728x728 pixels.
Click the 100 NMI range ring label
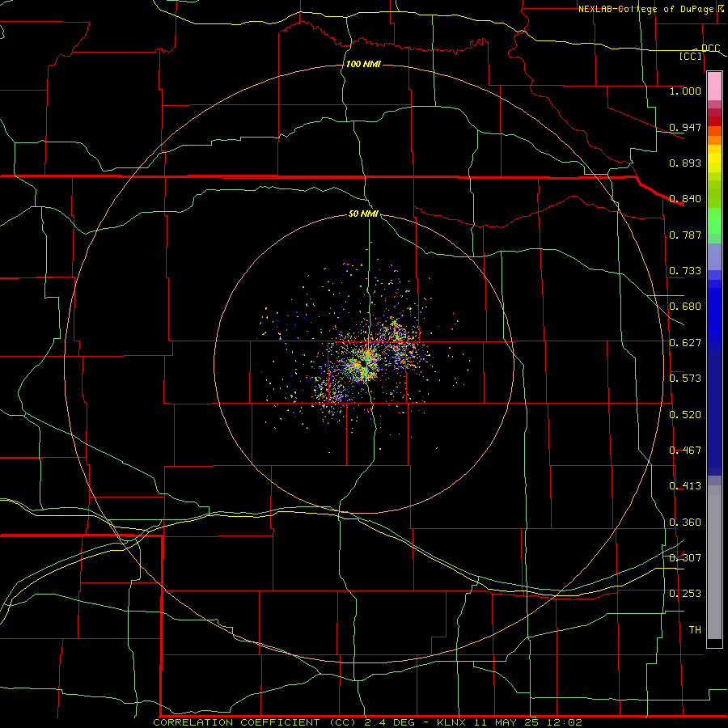[363, 64]
